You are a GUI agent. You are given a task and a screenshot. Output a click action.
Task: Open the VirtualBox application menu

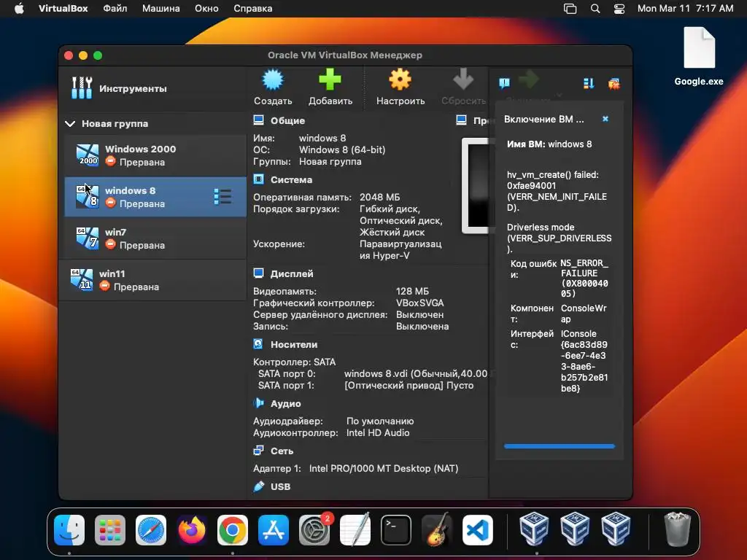pyautogui.click(x=63, y=9)
